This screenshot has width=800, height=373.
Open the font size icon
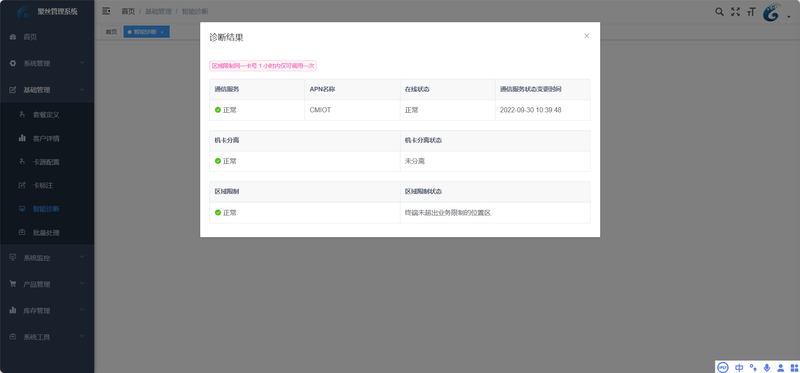751,12
